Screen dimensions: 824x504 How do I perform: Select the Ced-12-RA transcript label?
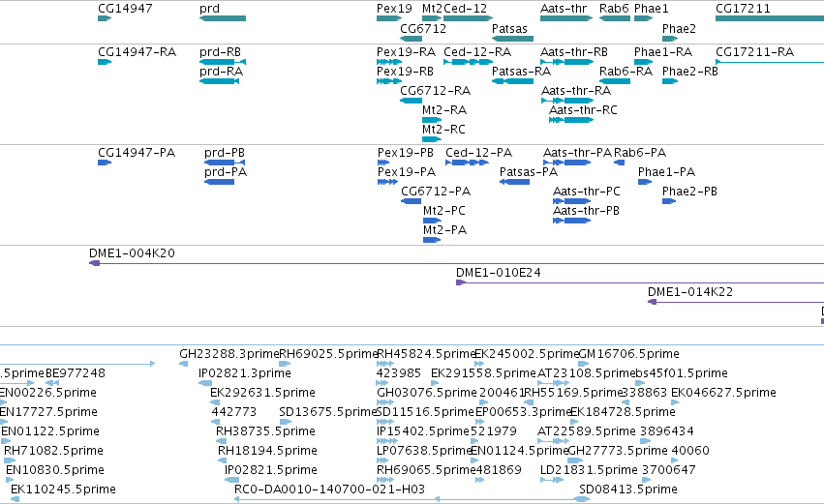477,52
